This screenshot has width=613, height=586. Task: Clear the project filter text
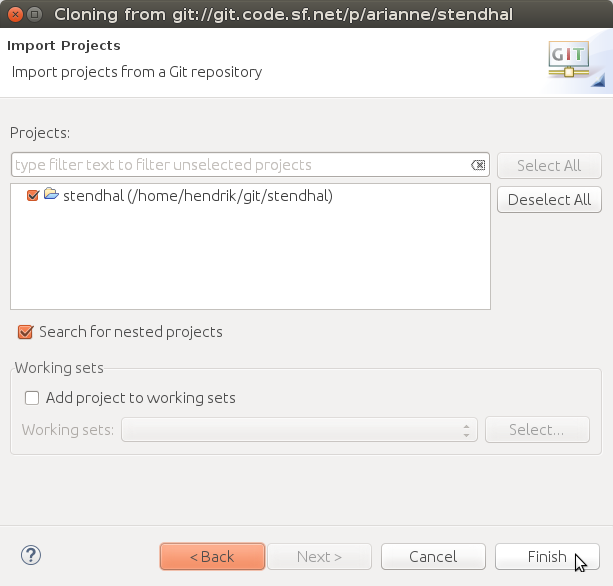click(478, 165)
